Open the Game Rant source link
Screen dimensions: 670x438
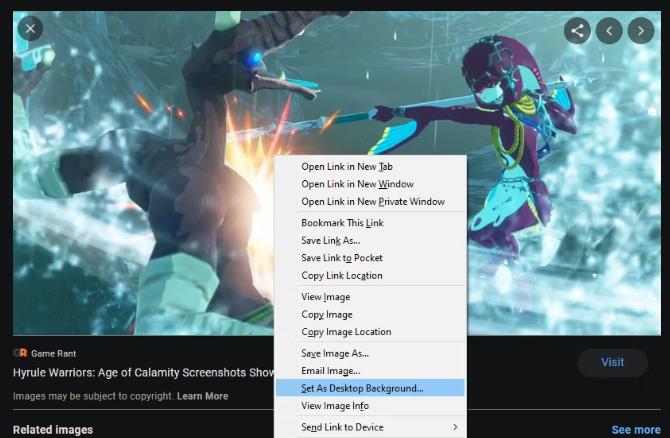(x=53, y=353)
